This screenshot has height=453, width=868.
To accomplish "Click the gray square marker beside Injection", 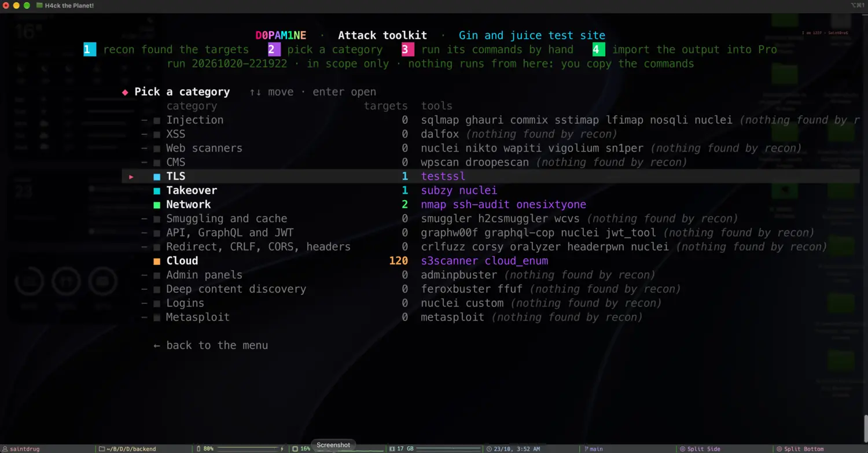I will point(157,120).
